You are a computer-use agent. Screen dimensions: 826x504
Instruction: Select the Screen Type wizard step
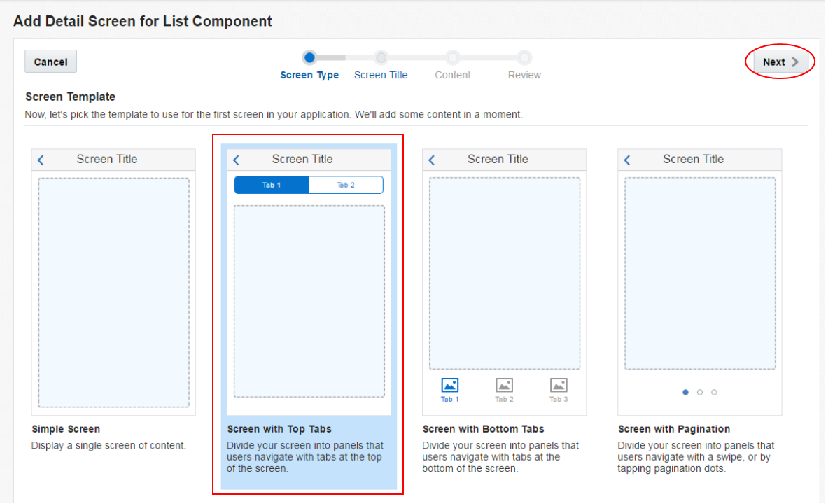tap(309, 75)
